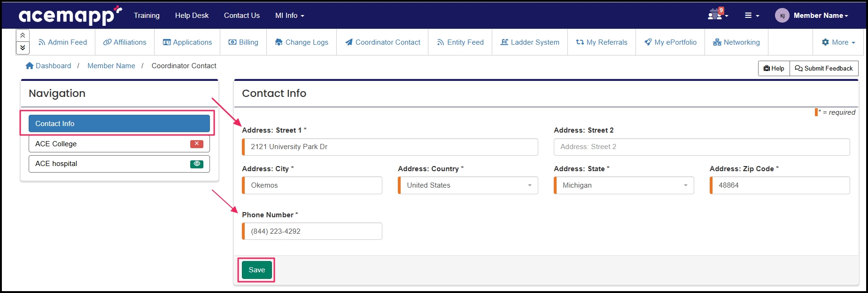
Task: Click the Phone Number field
Action: [312, 231]
